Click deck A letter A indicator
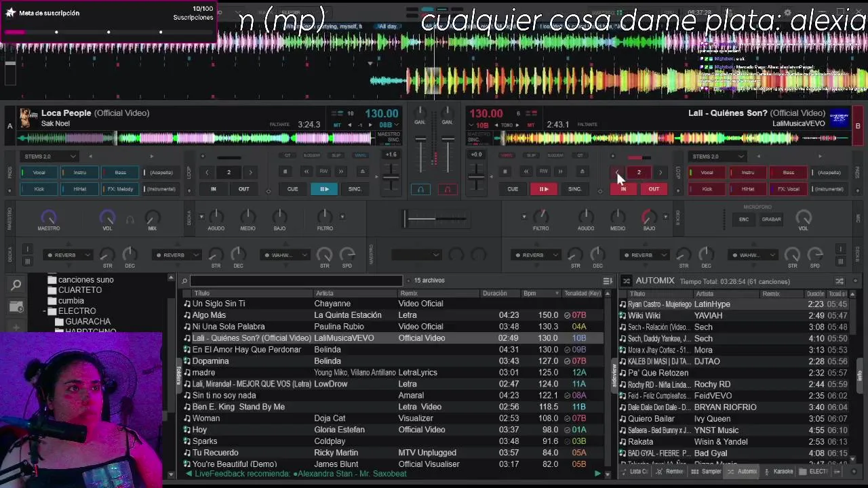This screenshot has width=868, height=488. pos(9,126)
